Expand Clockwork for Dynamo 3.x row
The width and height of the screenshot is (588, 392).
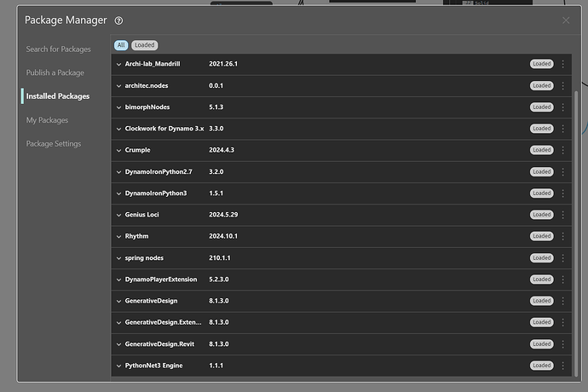point(118,129)
